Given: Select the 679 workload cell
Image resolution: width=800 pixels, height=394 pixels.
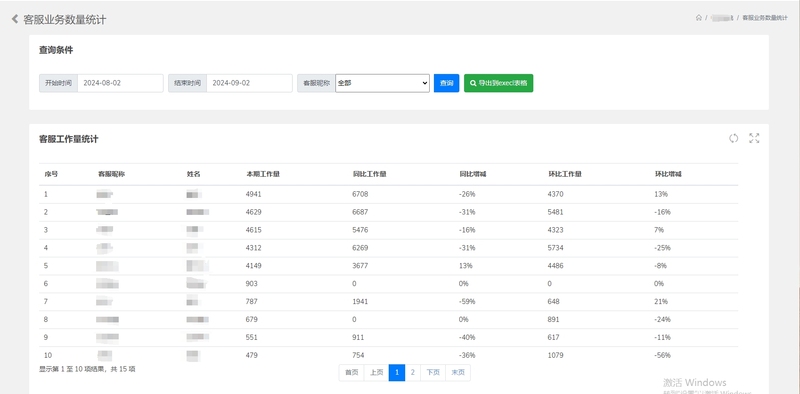Looking at the screenshot, I should tap(252, 319).
